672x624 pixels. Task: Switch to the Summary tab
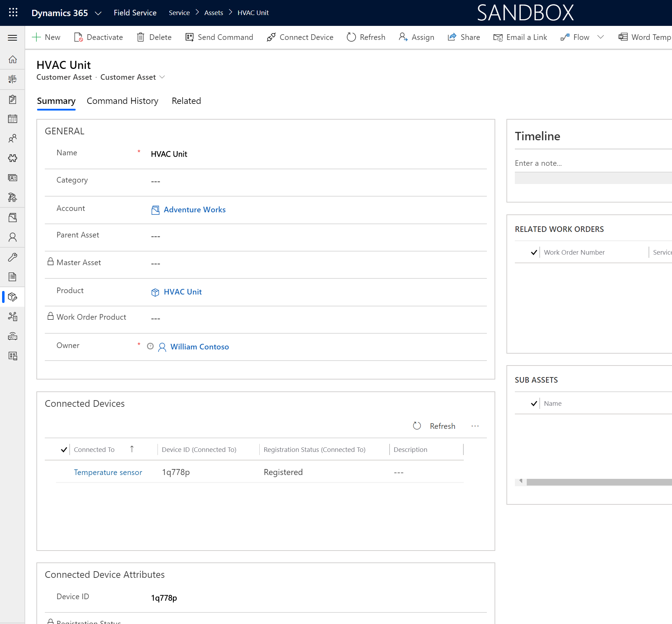pyautogui.click(x=56, y=101)
